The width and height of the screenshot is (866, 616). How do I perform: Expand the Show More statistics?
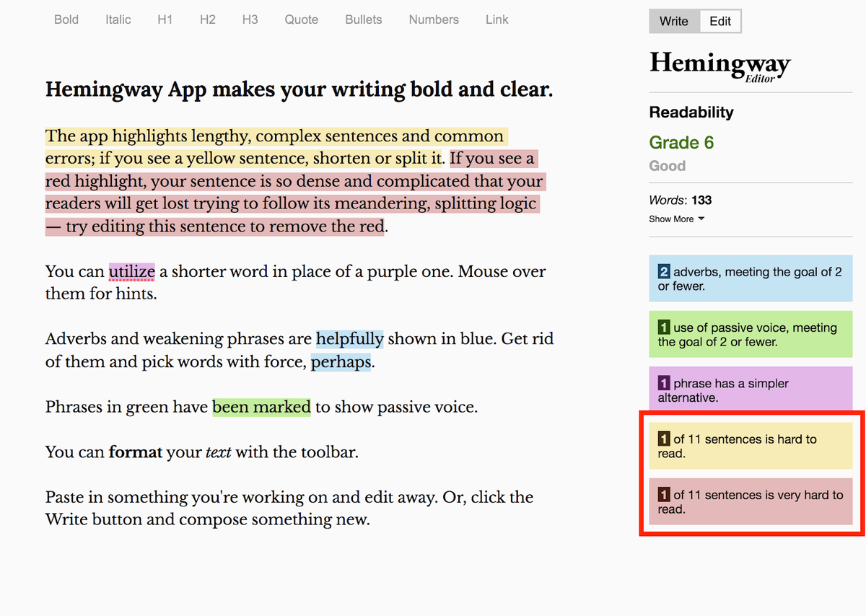[x=676, y=219]
